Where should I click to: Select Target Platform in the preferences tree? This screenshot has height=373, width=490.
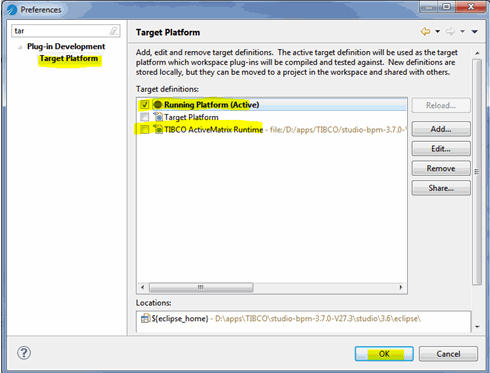[x=69, y=59]
